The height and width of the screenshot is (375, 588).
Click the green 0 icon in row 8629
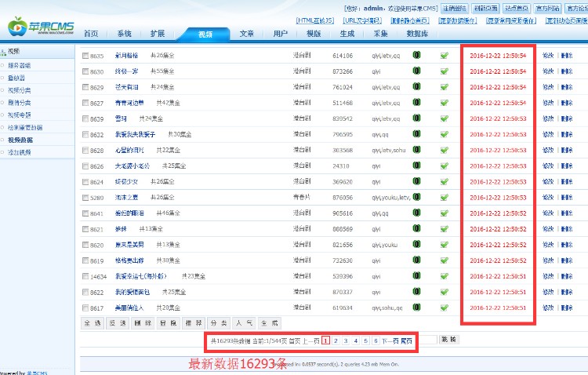416,86
